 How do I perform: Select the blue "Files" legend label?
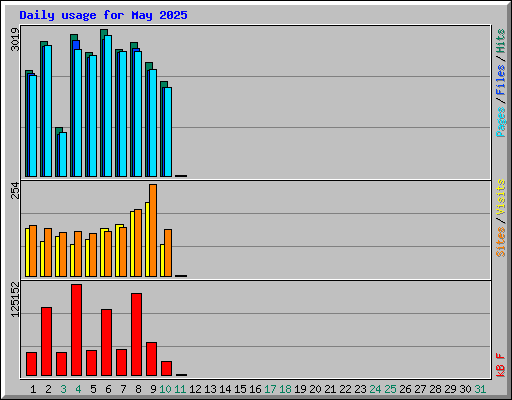tap(501, 80)
